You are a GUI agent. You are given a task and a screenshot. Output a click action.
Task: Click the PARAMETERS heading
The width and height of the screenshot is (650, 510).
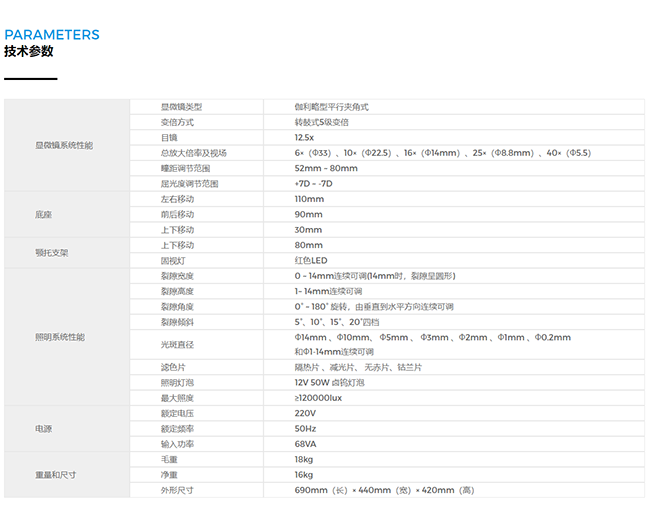52,35
